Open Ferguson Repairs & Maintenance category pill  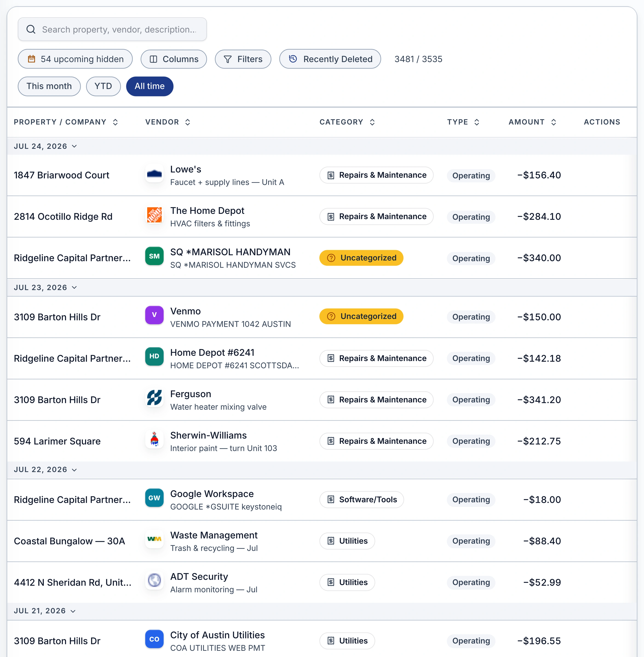376,400
